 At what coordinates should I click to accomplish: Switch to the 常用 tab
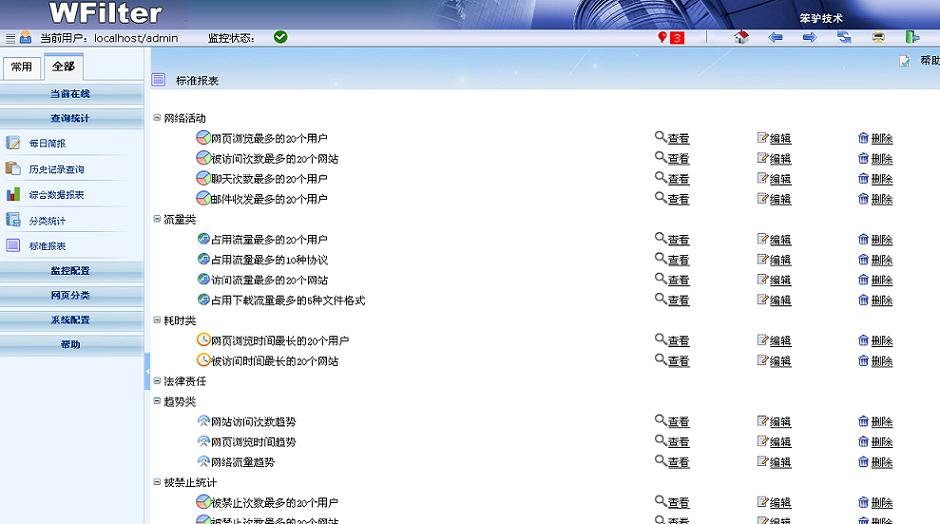click(x=21, y=67)
